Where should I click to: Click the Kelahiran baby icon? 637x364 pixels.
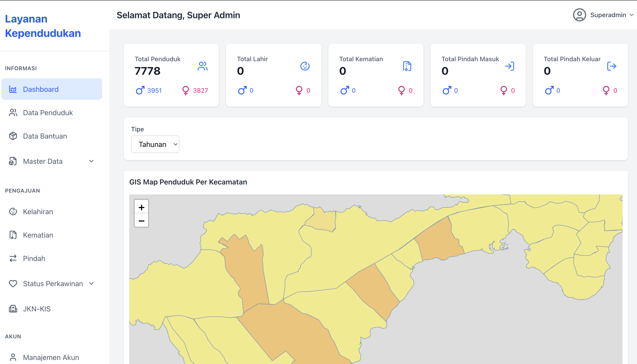[x=13, y=211]
